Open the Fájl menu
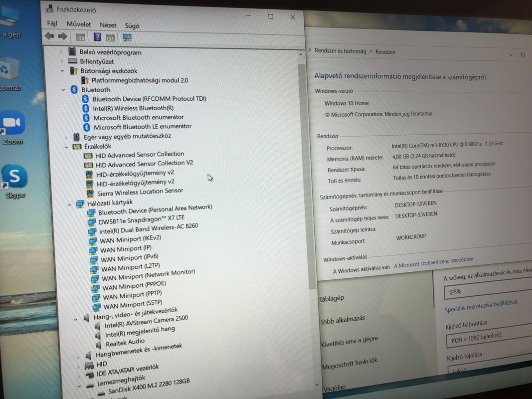This screenshot has height=399, width=532. click(52, 24)
